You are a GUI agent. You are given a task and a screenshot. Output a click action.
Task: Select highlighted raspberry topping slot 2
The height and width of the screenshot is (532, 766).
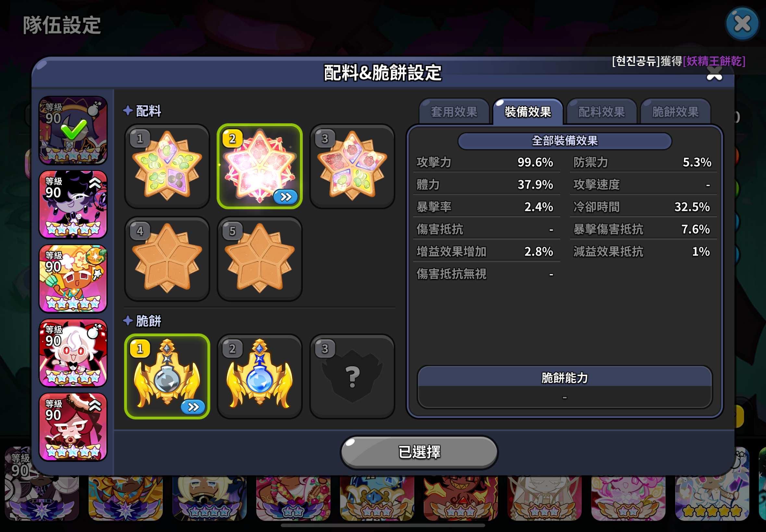[259, 166]
